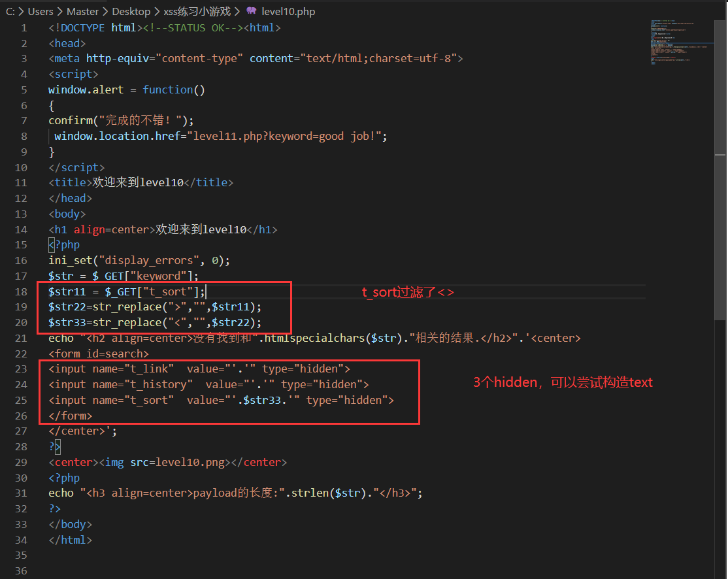The image size is (728, 579).
Task: Click line number 36 in the gutter
Action: (x=22, y=571)
